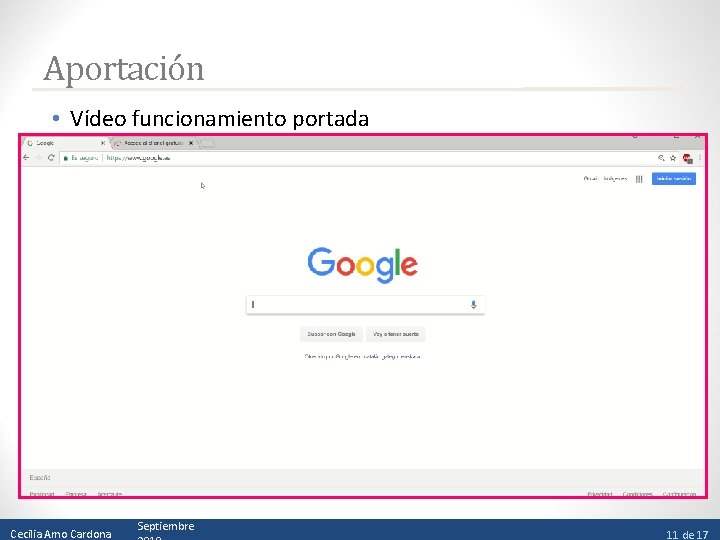
Task: Open the Configuración footer link
Action: (x=680, y=494)
